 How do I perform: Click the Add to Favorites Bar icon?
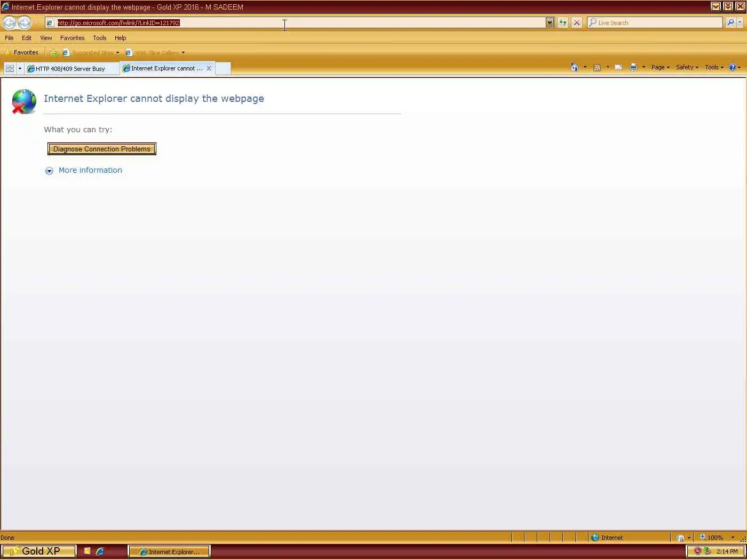pyautogui.click(x=53, y=52)
